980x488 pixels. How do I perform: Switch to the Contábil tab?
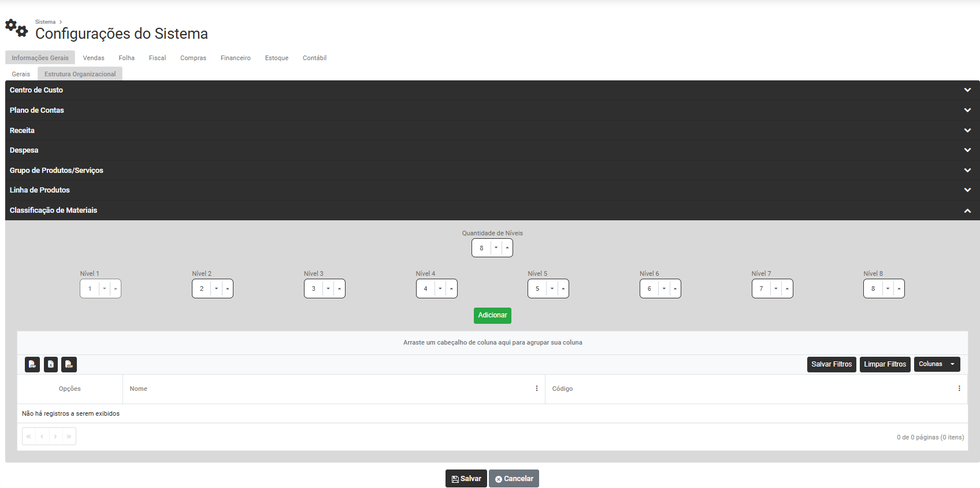point(315,58)
